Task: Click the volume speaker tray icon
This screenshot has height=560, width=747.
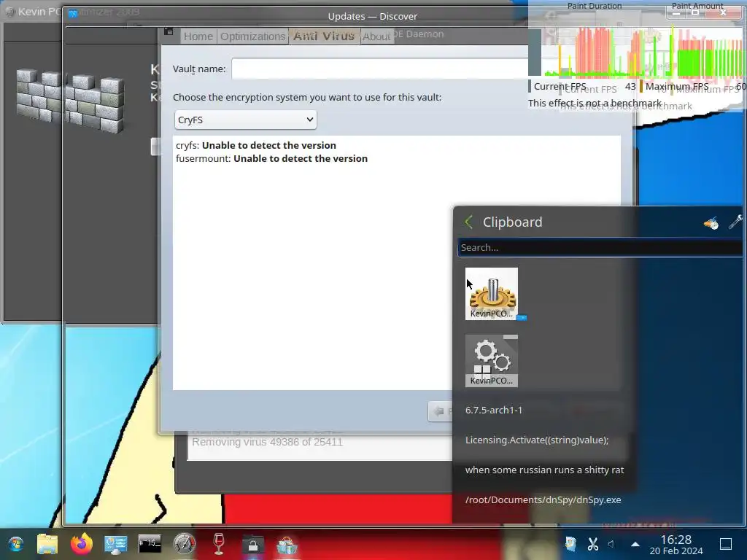Action: [x=611, y=544]
